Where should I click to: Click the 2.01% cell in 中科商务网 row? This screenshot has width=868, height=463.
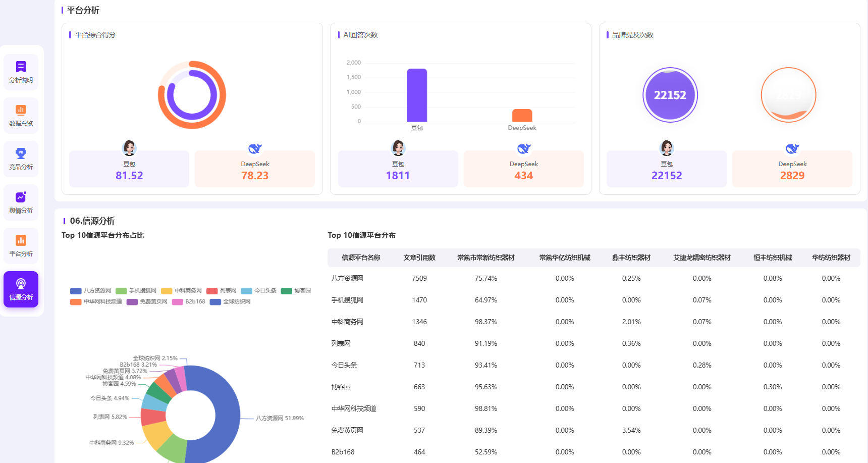(x=631, y=322)
